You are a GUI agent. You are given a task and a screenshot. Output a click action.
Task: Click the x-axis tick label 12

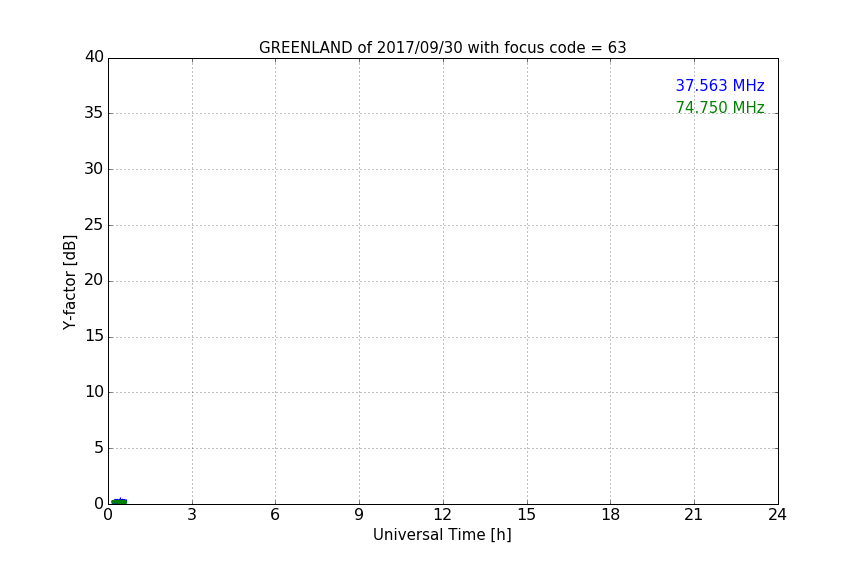[x=442, y=515]
